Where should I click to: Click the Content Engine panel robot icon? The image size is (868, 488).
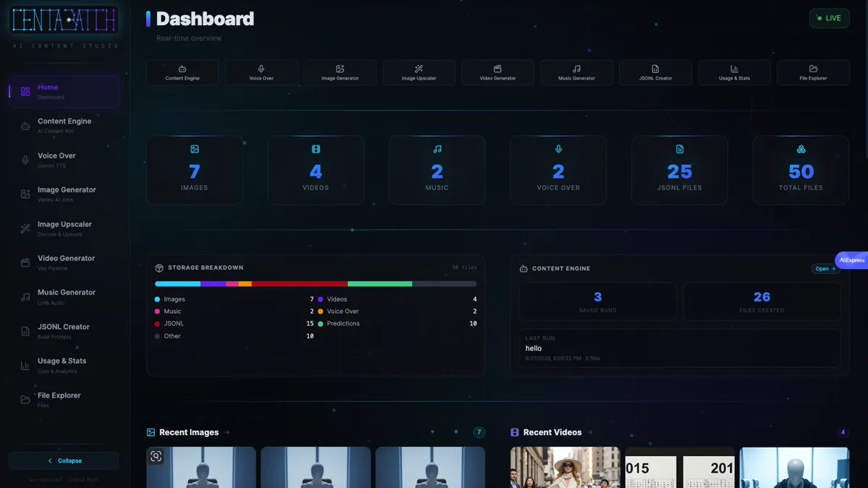[524, 269]
